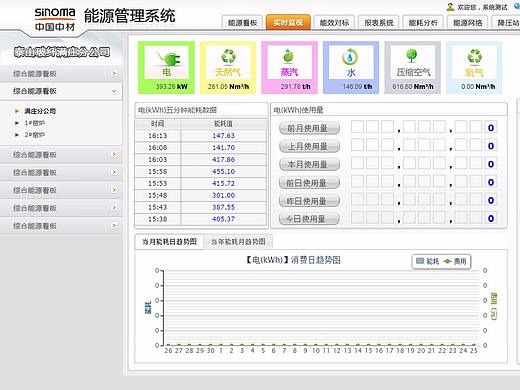Switch to the 报表系统 tab
Image resolution: width=520 pixels, height=390 pixels.
[379, 23]
